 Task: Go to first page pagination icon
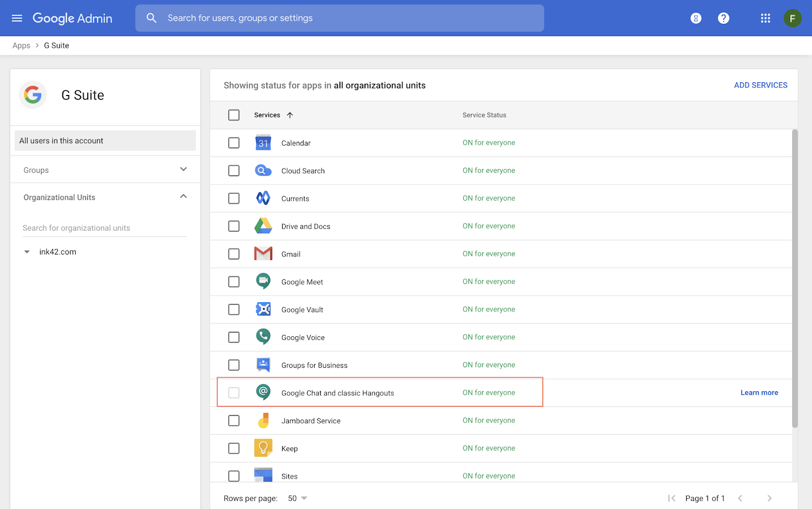coord(672,498)
